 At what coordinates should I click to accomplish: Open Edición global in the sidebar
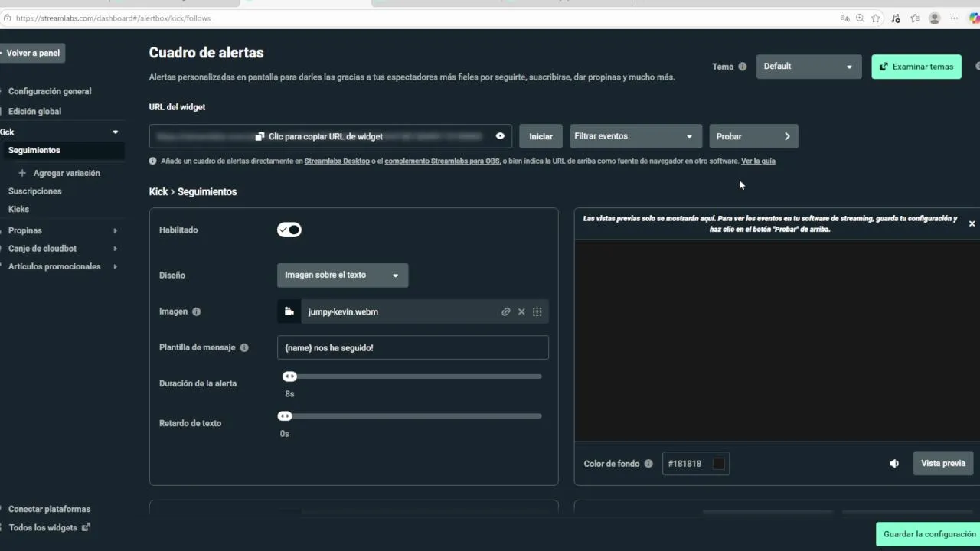pos(34,111)
